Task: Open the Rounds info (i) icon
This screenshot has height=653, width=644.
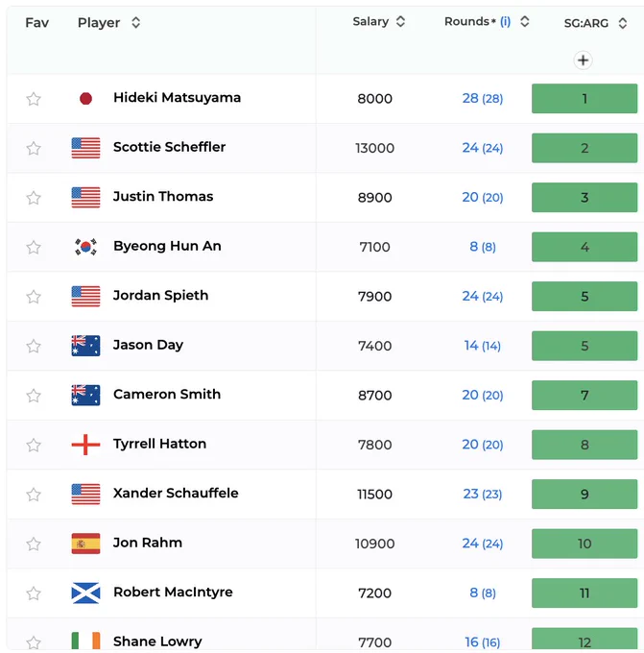Action: click(x=506, y=22)
